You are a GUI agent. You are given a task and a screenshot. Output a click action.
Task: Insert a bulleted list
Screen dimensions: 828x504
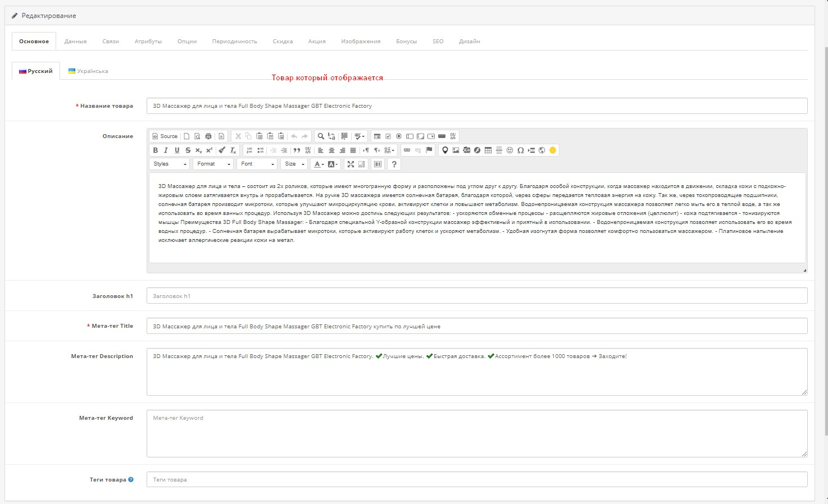click(x=260, y=150)
